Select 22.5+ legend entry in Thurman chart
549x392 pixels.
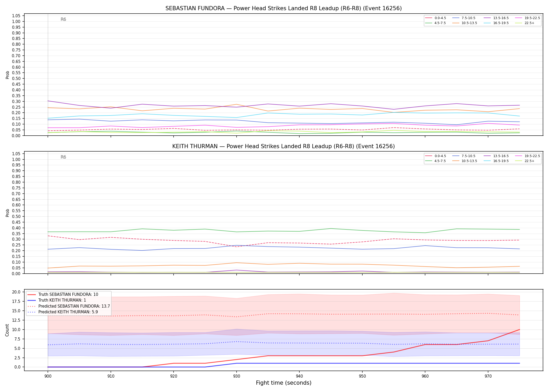pyautogui.click(x=525, y=161)
